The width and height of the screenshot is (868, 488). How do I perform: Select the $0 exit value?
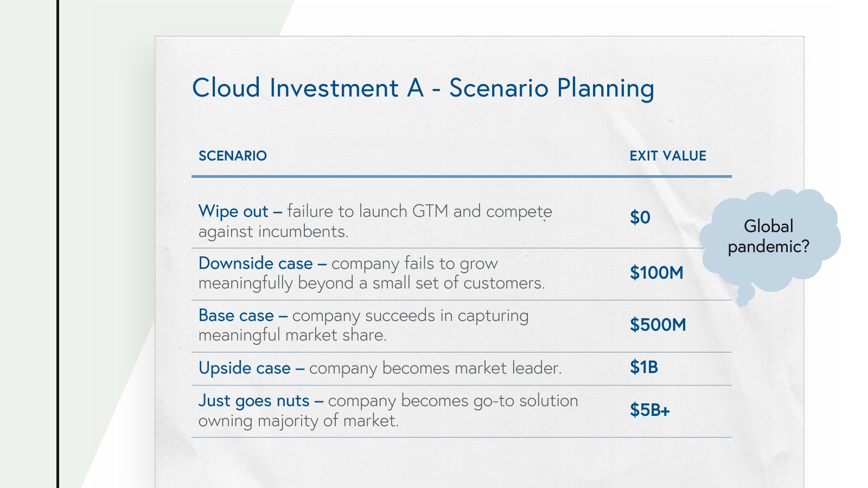click(x=640, y=218)
